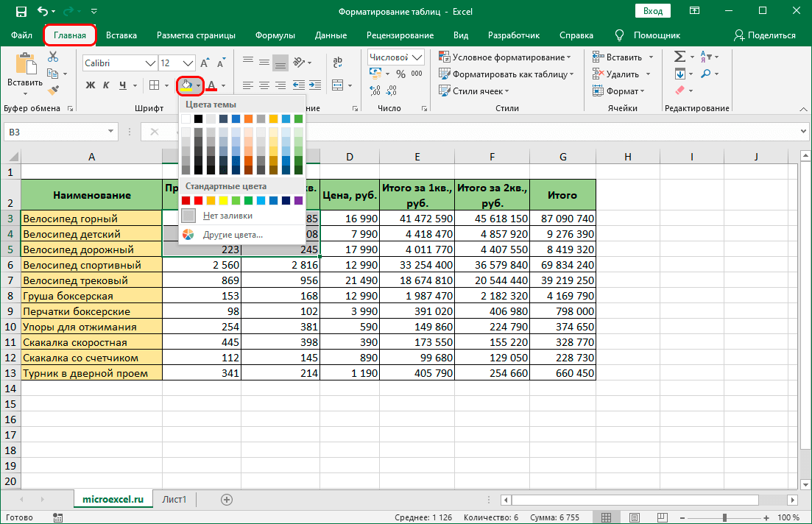This screenshot has width=812, height=524.
Task: Click Другие цвета... option
Action: click(233, 235)
